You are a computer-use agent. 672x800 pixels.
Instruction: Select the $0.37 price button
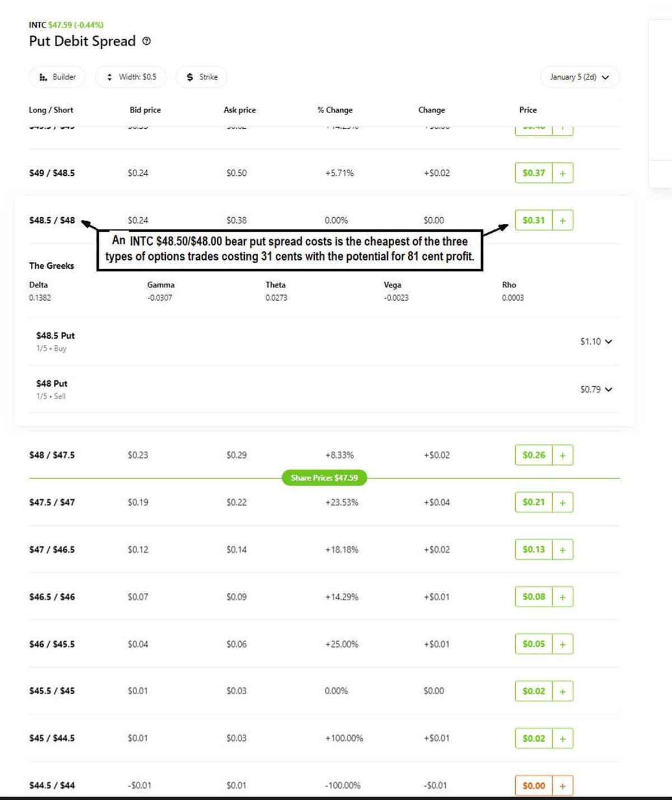tap(534, 173)
